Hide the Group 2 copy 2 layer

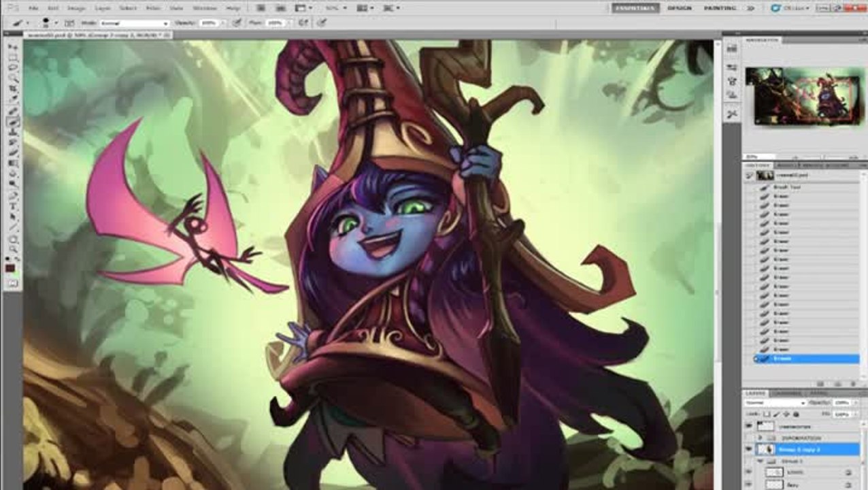click(748, 449)
